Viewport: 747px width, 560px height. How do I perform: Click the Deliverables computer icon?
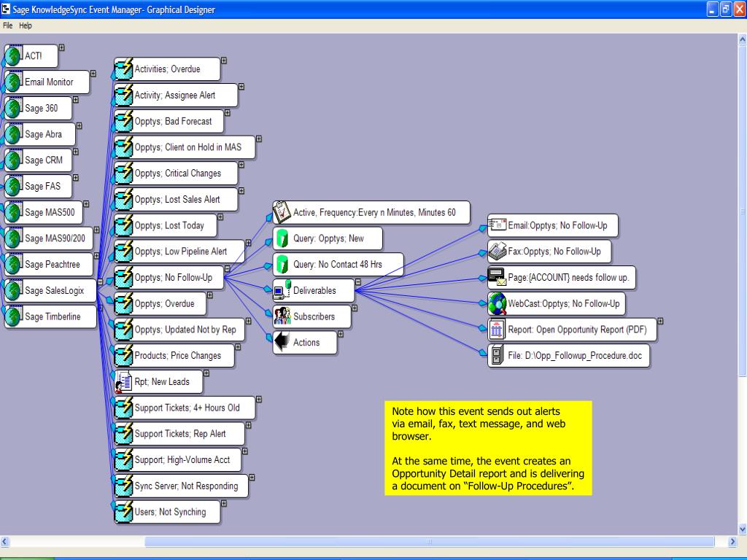click(282, 290)
